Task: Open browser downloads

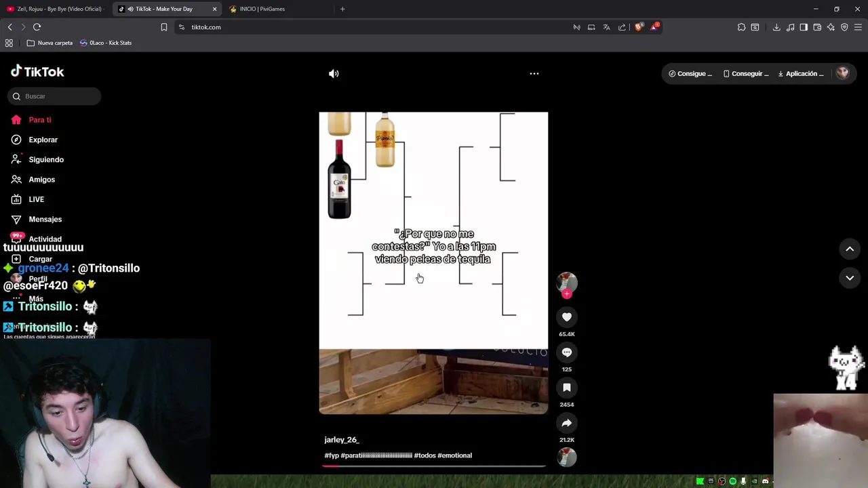Action: 776,27
